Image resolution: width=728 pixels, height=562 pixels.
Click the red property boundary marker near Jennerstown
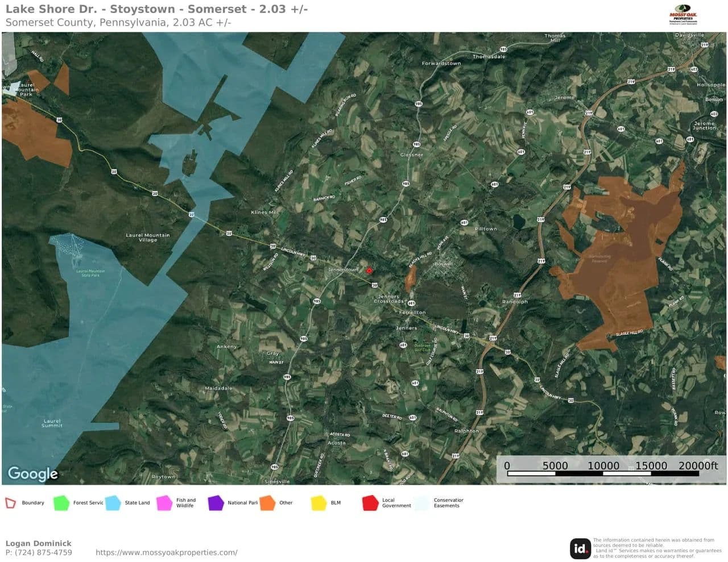pyautogui.click(x=369, y=270)
